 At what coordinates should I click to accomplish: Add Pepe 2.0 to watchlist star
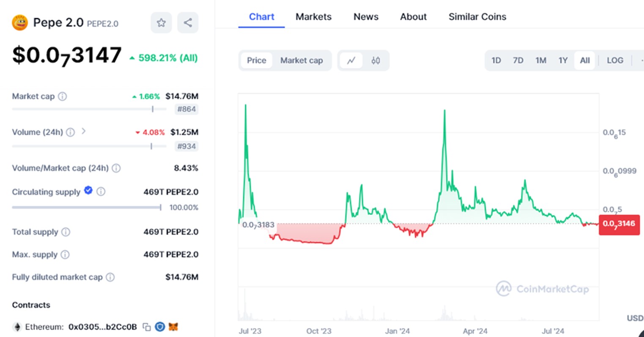pyautogui.click(x=161, y=23)
